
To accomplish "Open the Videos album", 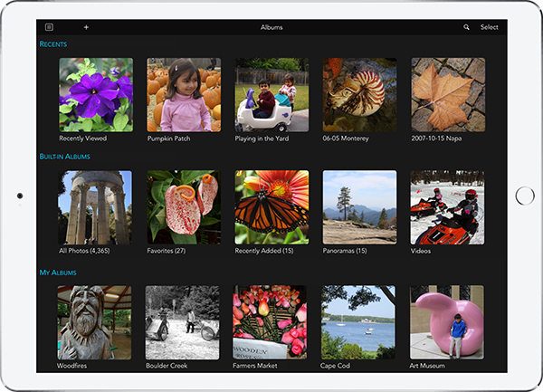I will (448, 207).
